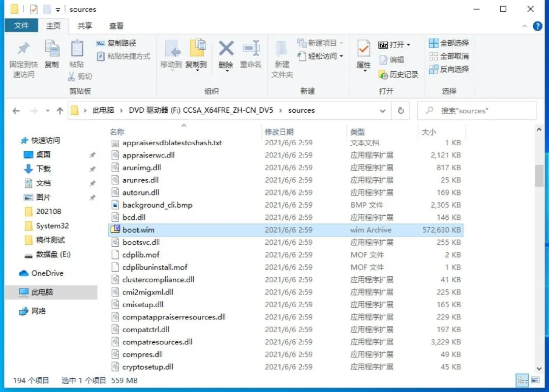Viewport: 549px width, 392px height.
Task: Open the address bar dropdown arrow
Action: [x=382, y=110]
